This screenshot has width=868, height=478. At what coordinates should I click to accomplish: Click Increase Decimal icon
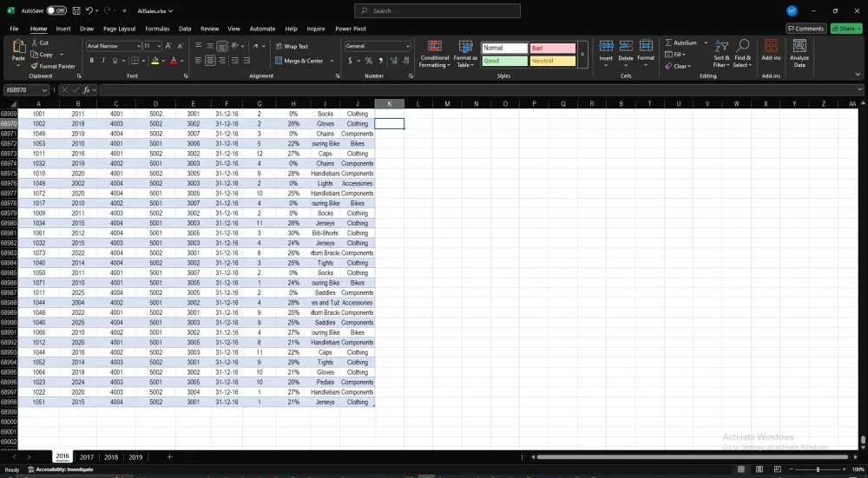click(x=393, y=61)
